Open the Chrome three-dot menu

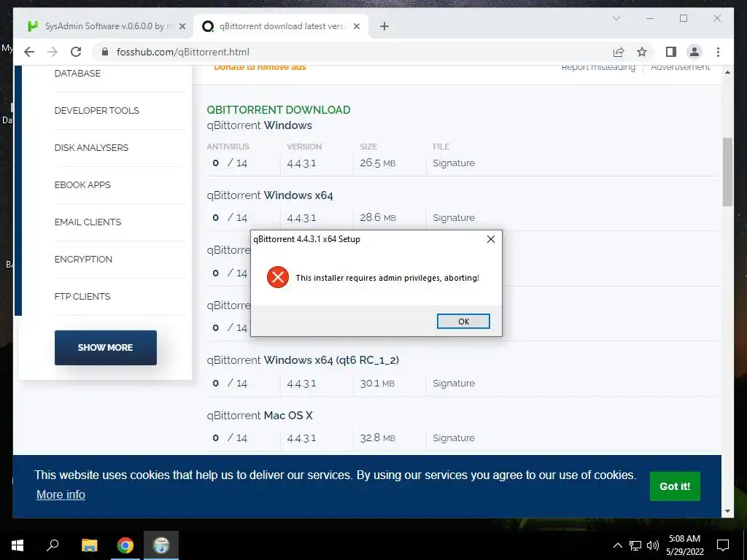pos(718,52)
